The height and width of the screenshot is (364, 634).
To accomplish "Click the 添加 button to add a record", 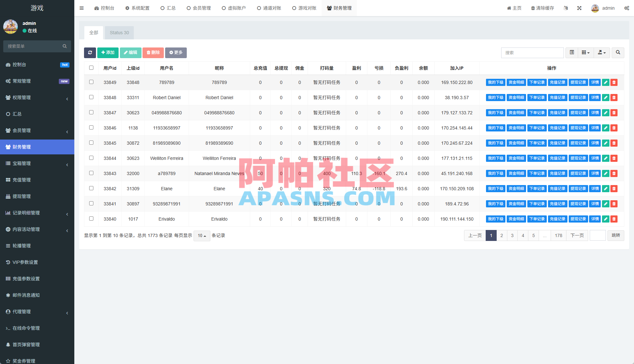I will click(x=108, y=53).
